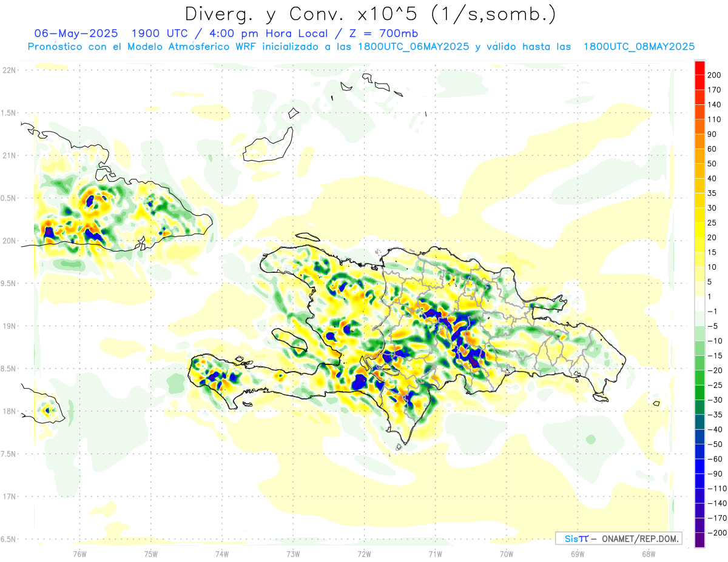This screenshot has height=562, width=728.
Task: Click the bottom purple swatch below -200
Action: [699, 540]
